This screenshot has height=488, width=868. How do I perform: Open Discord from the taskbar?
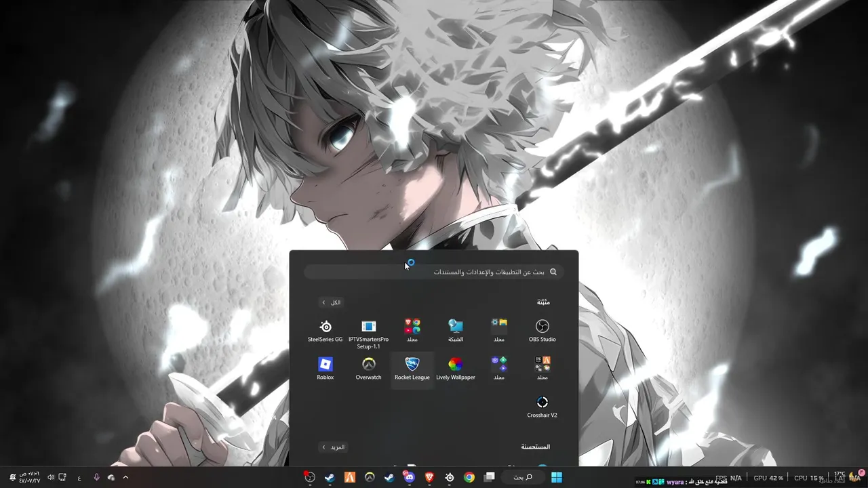[x=409, y=477]
